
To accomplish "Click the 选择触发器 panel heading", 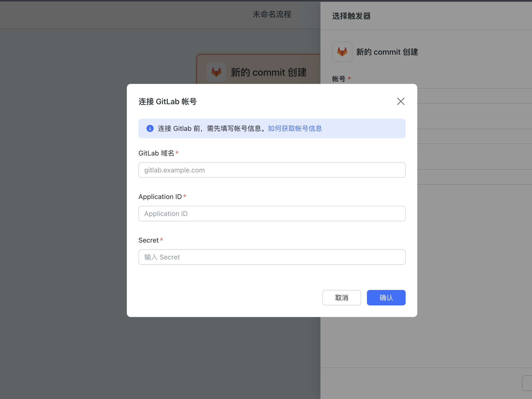I will [351, 16].
